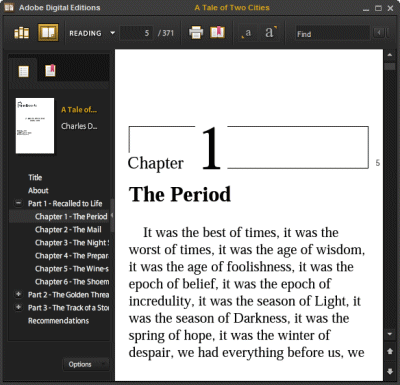Screen dimensions: 400x385
Task: Open the Bookmarks panel tab
Action: click(50, 70)
